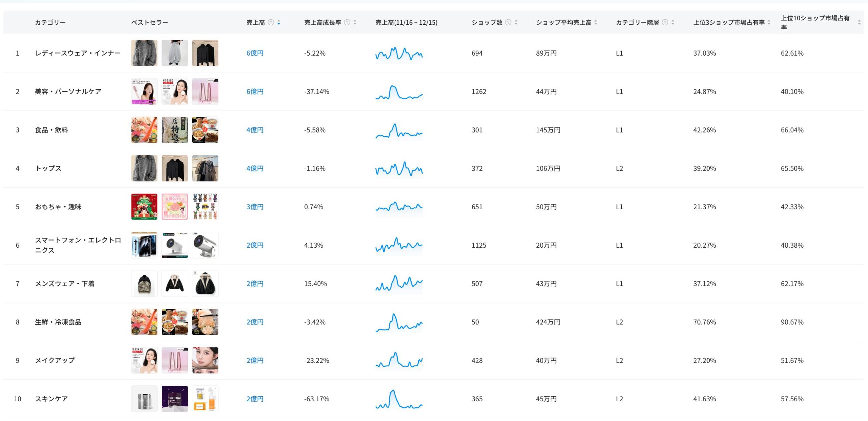868x421 pixels.
Task: Sort by カテゴリー階層 column arrows
Action: pos(673,22)
